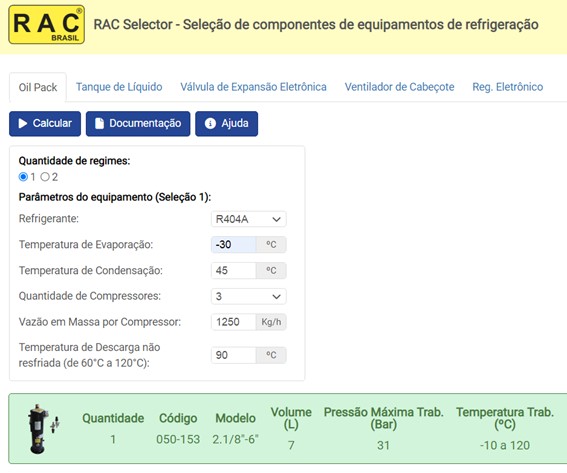The width and height of the screenshot is (567, 473).
Task: Click the Temperatura de Condensação input
Action: click(x=234, y=271)
